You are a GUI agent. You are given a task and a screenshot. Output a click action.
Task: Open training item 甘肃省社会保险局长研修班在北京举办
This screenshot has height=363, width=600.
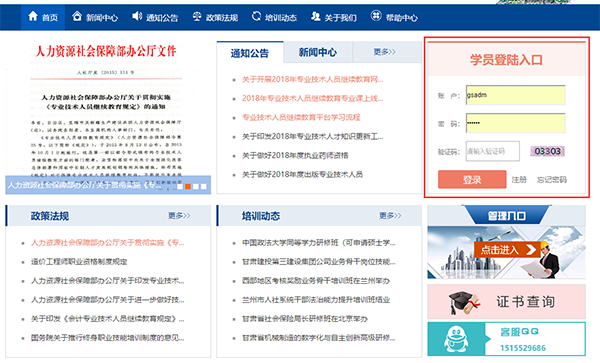[305, 319]
